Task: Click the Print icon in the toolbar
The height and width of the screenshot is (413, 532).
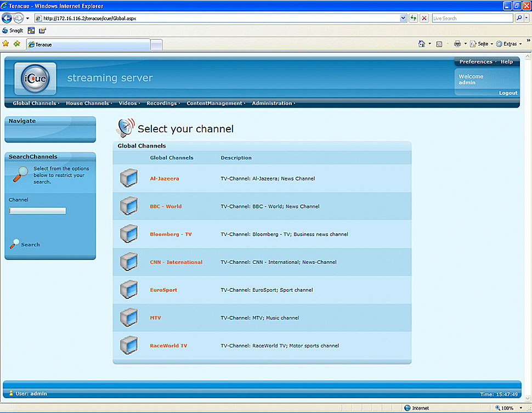Action: point(457,44)
